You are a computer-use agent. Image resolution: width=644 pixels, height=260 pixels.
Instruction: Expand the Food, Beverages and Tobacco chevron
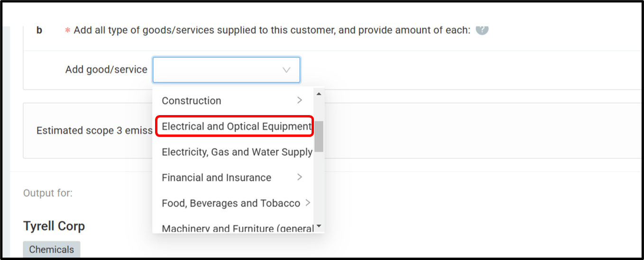(308, 203)
